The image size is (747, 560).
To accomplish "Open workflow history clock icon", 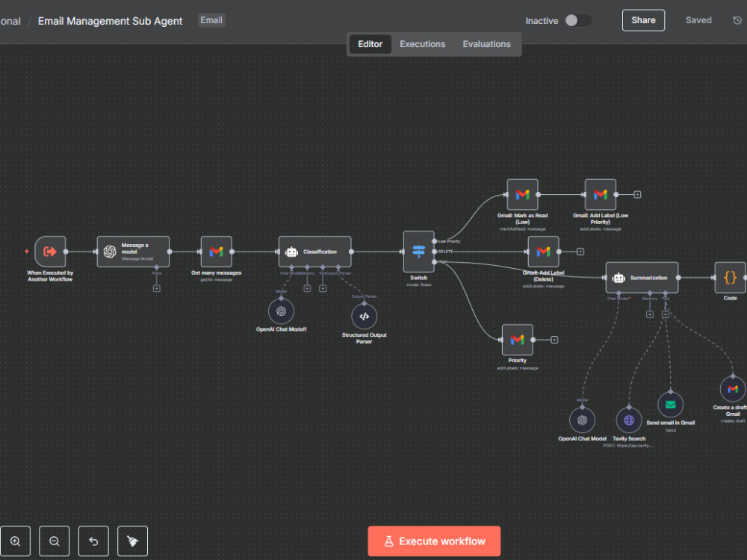I will (x=737, y=20).
